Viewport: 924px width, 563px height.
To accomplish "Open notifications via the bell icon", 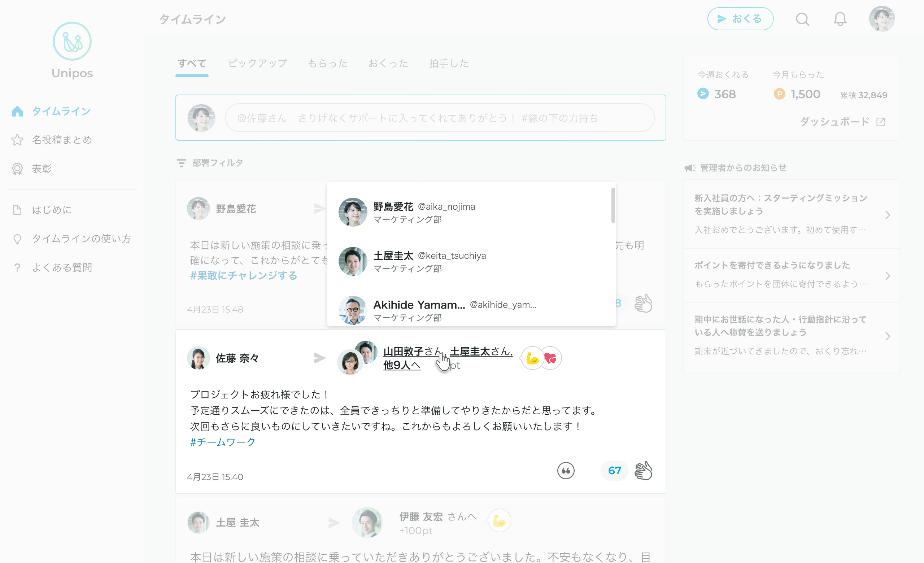I will (840, 19).
